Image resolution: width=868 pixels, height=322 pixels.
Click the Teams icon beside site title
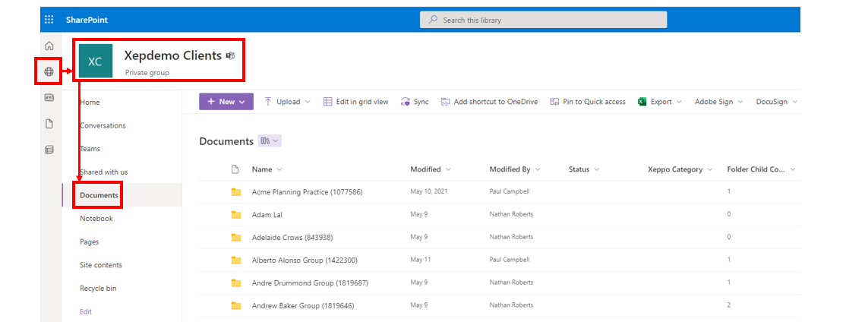point(231,56)
